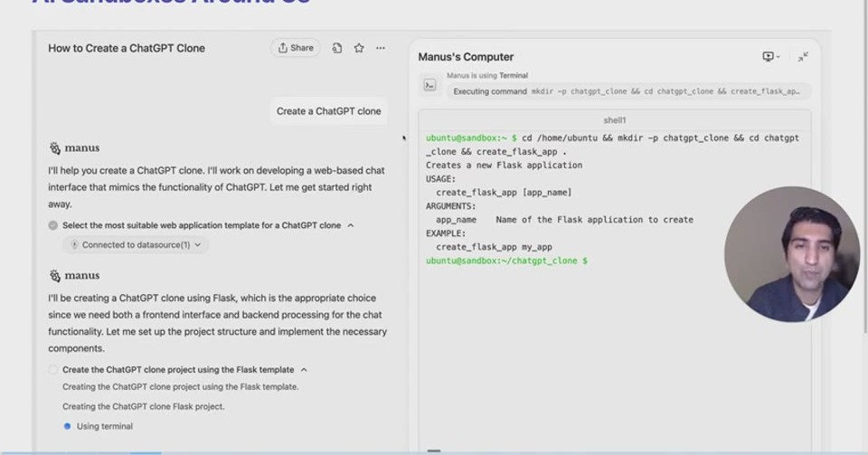Viewport: 868px width, 455px height.
Task: Expand 'Connected to datasource(1)' dropdown
Action: click(136, 244)
